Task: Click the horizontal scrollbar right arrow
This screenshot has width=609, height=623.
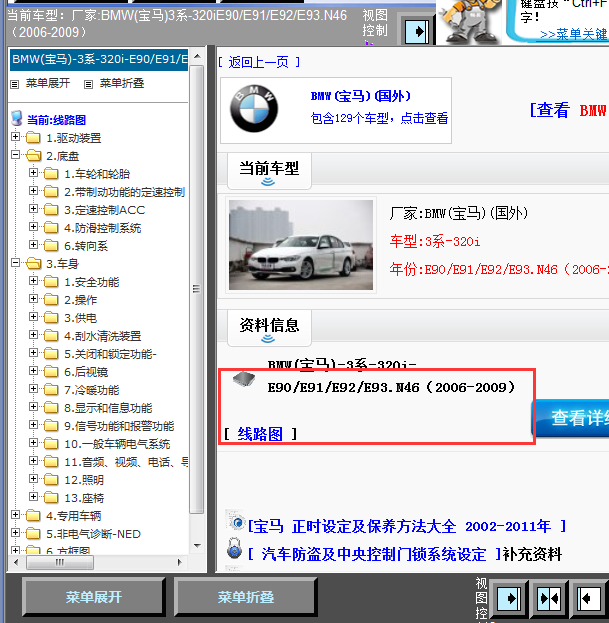Action: pyautogui.click(x=180, y=562)
